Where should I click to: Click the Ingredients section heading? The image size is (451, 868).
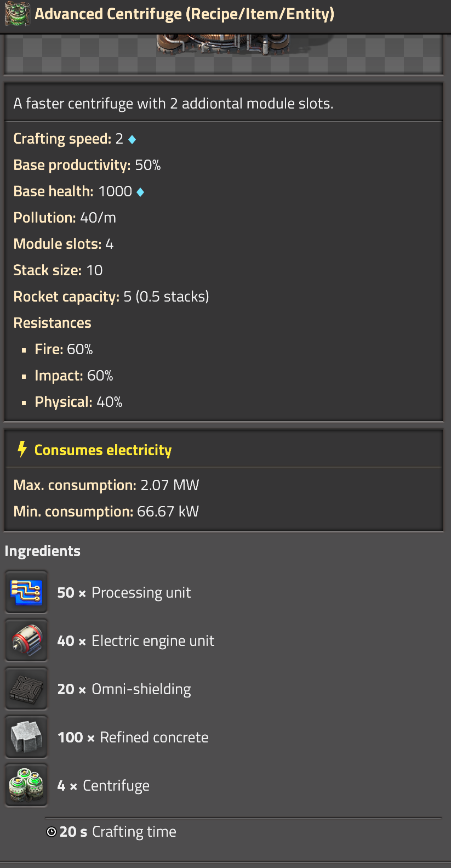click(x=43, y=551)
